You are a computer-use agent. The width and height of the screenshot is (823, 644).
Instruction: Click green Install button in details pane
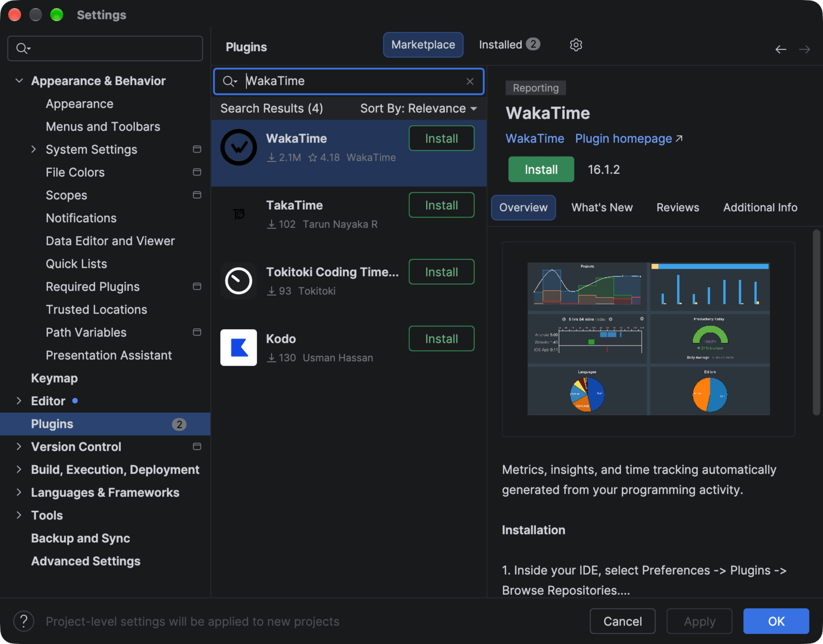coord(541,170)
